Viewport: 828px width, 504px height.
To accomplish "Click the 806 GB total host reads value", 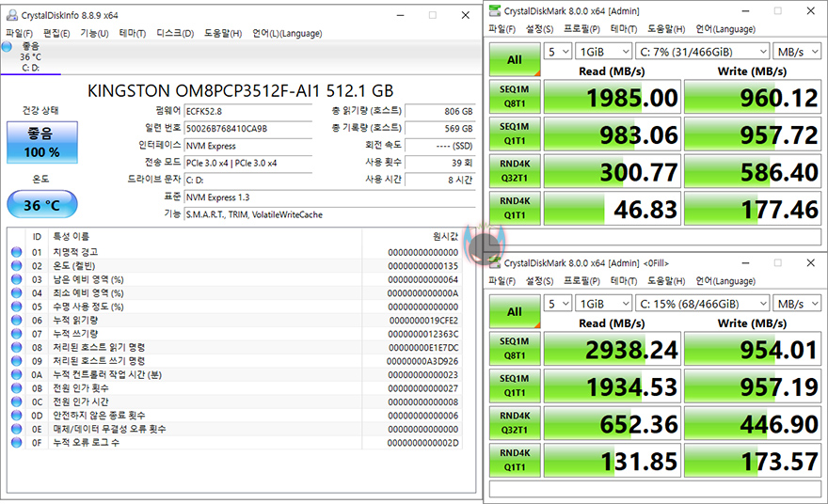I will [x=440, y=111].
